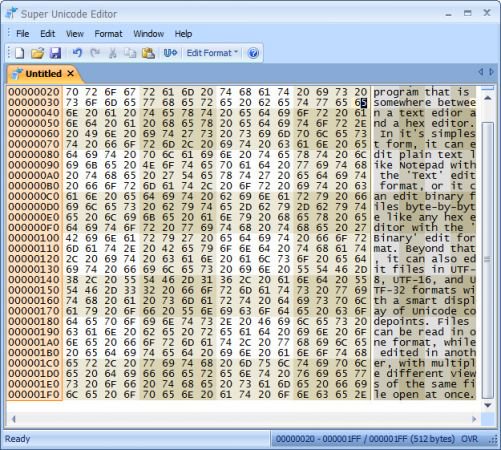Screen dimensions: 501x450
Task: Click the offset row 000000A0
Action: pyautogui.click(x=34, y=175)
